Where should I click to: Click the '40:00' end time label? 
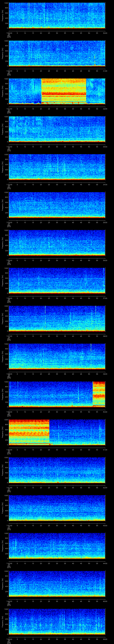105,412
